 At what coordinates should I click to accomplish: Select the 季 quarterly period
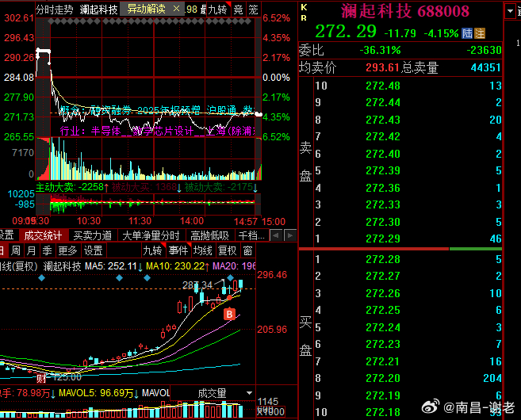coord(47,250)
